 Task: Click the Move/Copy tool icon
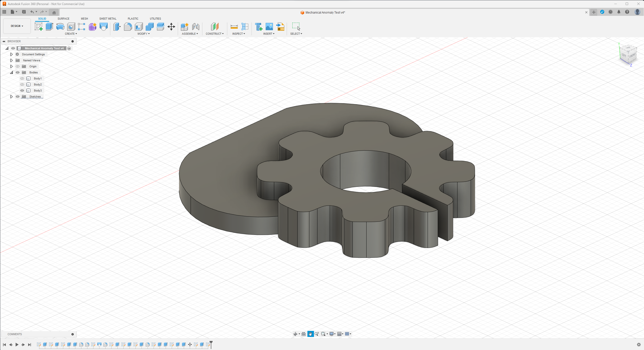(171, 27)
